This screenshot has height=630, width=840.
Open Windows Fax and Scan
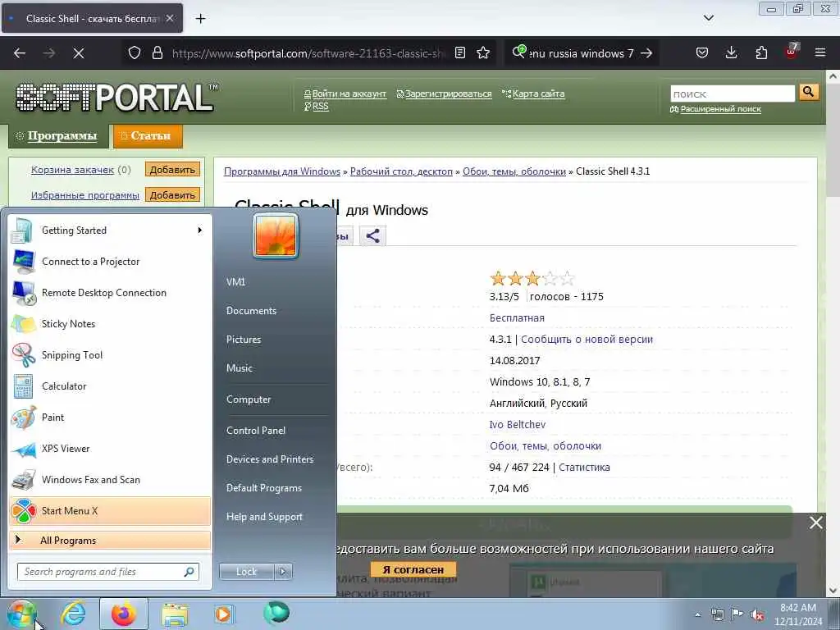coord(110,479)
